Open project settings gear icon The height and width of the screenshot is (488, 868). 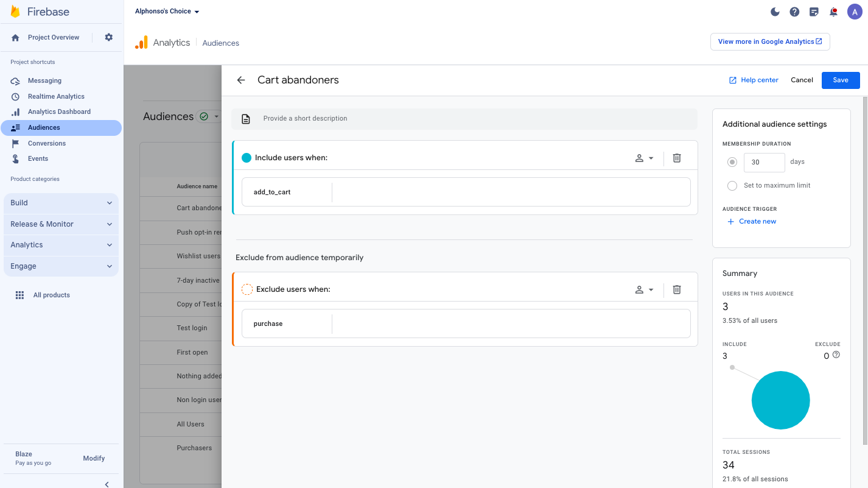pos(108,37)
